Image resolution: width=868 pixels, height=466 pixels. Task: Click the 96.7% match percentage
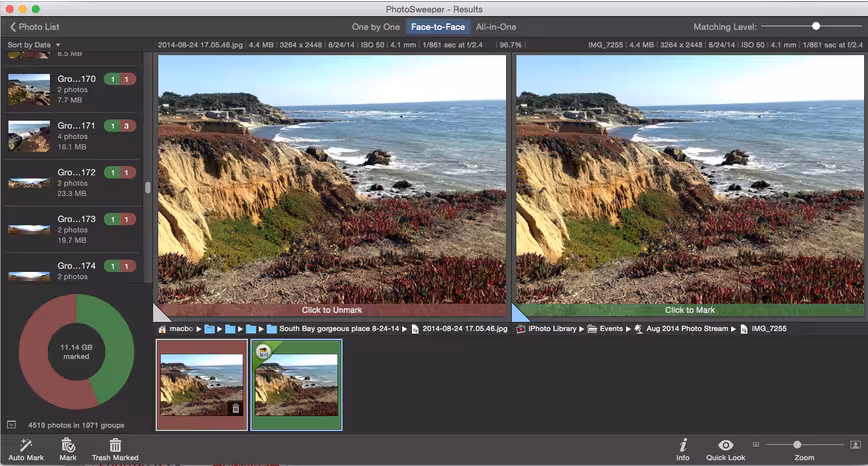point(510,45)
